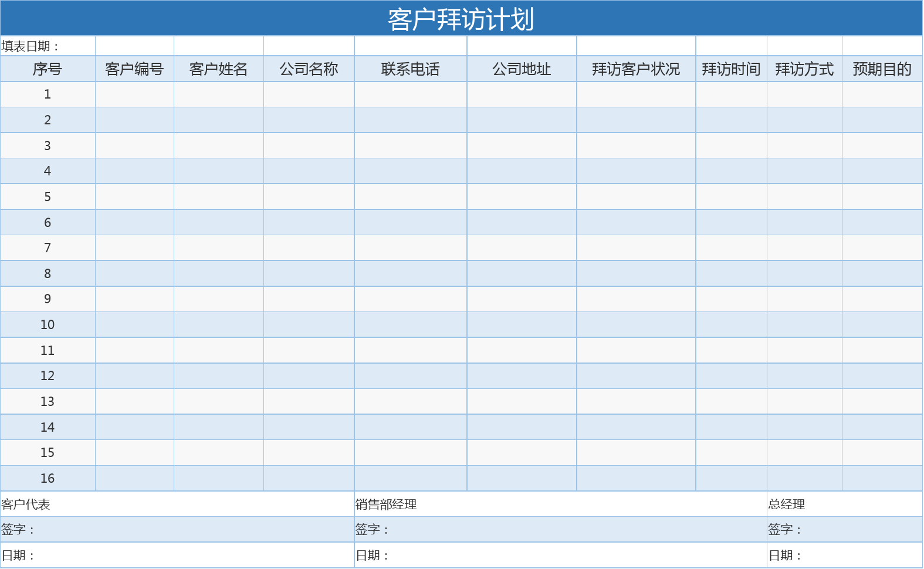Click the 拜访时间 cell in row 7

(x=732, y=248)
